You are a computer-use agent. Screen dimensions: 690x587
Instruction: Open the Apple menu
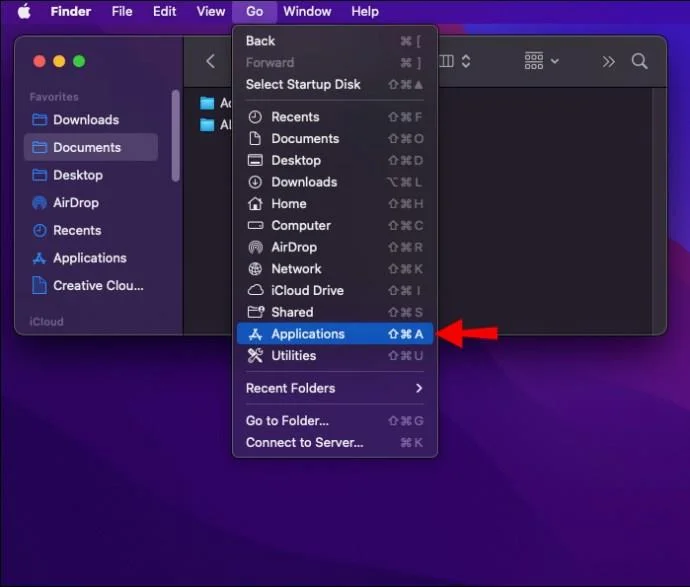coord(24,11)
